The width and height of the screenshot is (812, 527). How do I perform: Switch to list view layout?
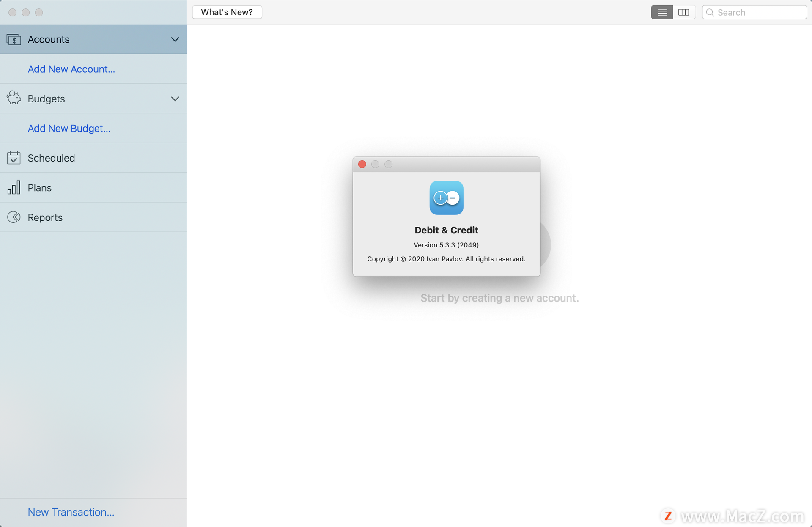click(662, 12)
